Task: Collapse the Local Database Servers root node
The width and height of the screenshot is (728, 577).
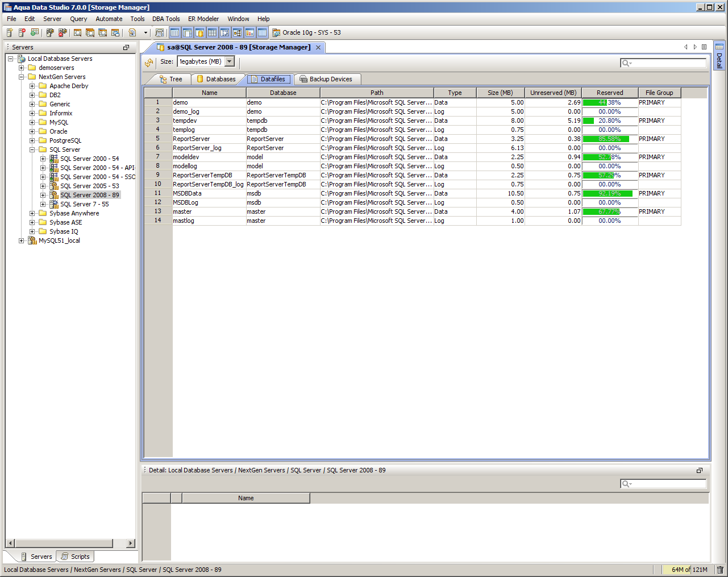Action: [x=11, y=59]
